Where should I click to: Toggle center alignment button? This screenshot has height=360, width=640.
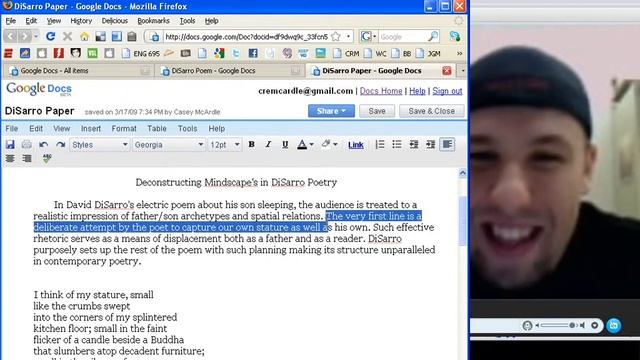pos(10,158)
